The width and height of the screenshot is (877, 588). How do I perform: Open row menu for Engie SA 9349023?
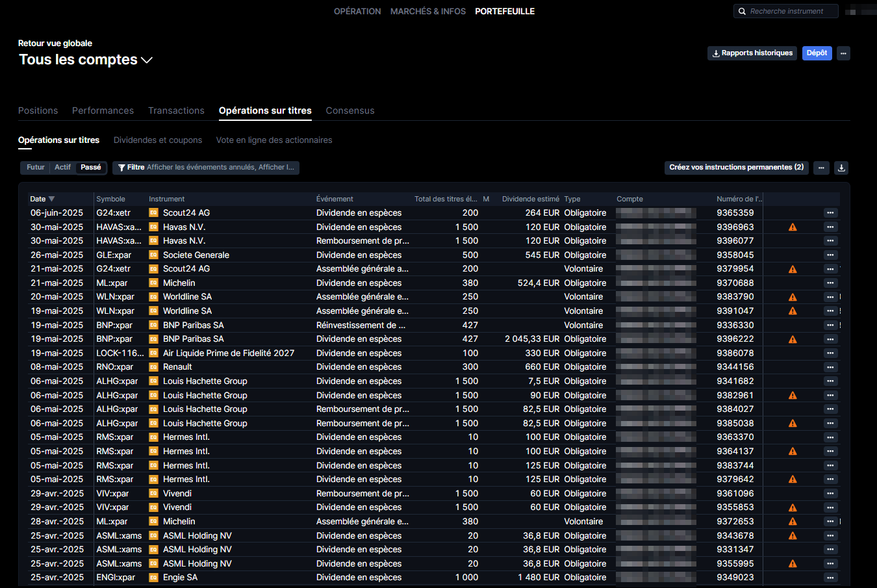coord(830,578)
